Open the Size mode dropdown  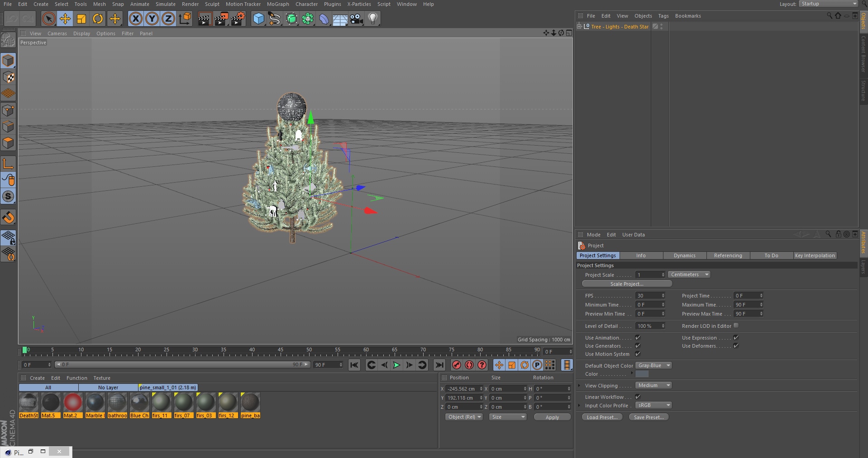pyautogui.click(x=508, y=417)
